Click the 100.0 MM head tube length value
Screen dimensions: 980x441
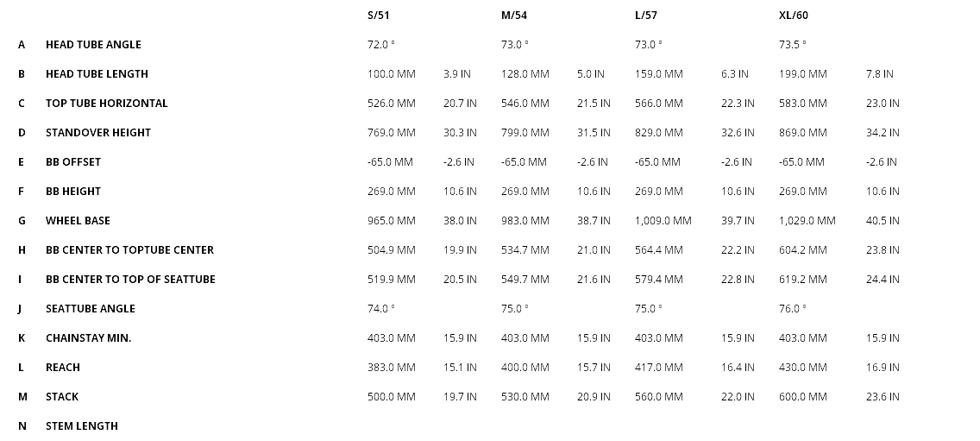[391, 74]
